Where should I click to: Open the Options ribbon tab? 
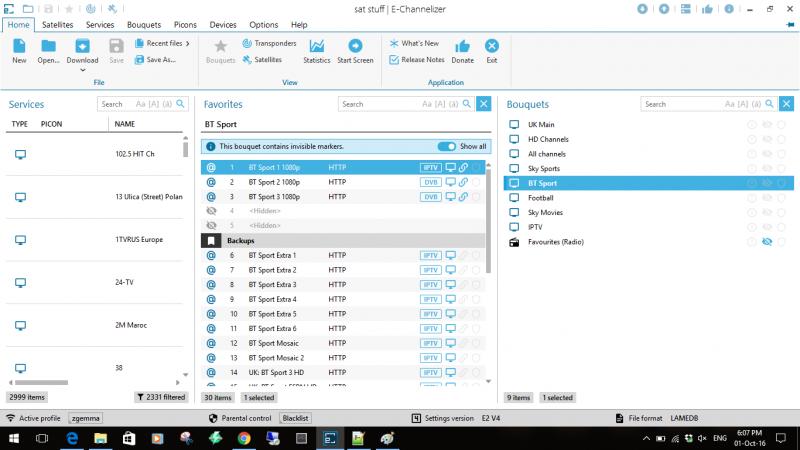tap(264, 24)
